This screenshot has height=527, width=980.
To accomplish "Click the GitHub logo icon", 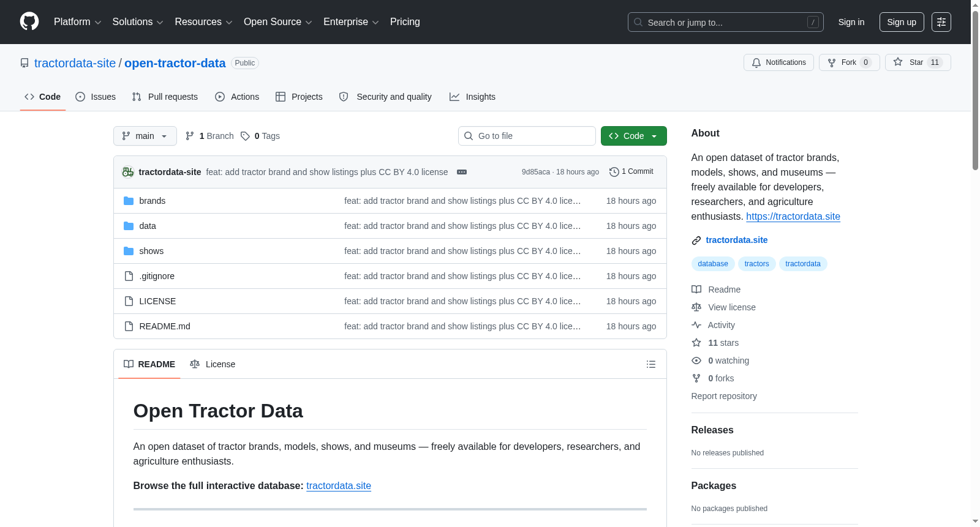I will (29, 22).
